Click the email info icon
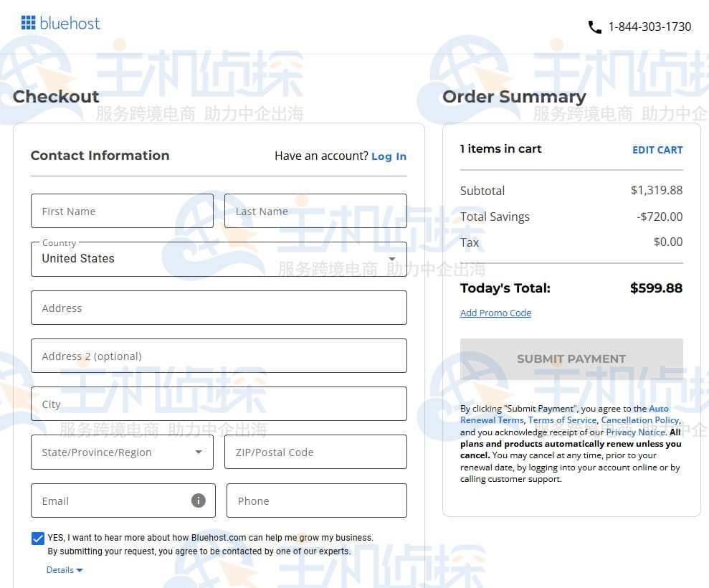Screen dimensions: 709x588 (x=199, y=501)
